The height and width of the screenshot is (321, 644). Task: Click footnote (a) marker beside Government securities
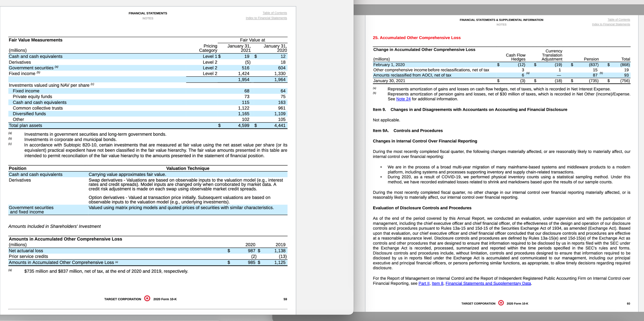(57, 66)
